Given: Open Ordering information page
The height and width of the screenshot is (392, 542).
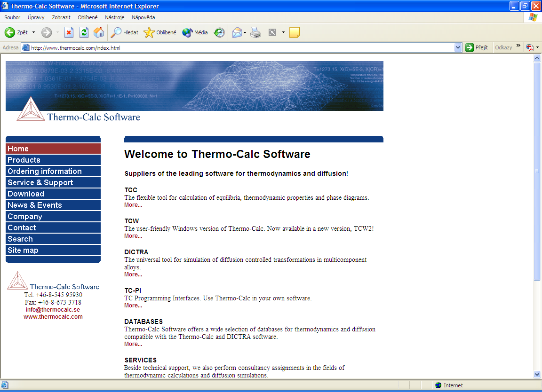Looking at the screenshot, I should pos(53,171).
